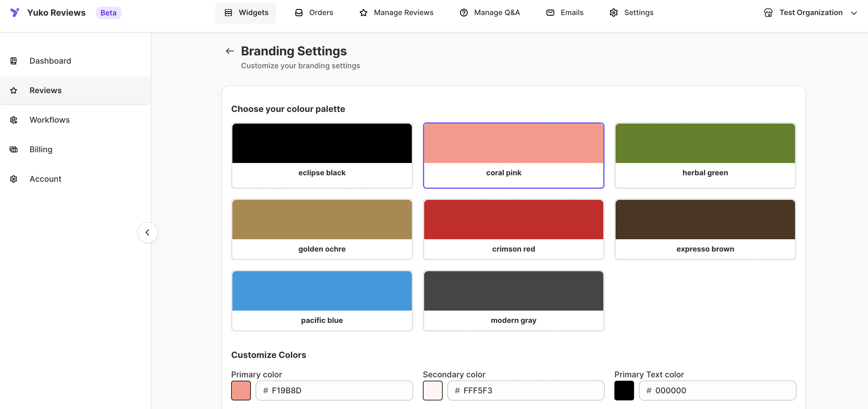This screenshot has width=868, height=409.
Task: Click the 'Customize your branding settings' subtitle
Action: [x=300, y=66]
